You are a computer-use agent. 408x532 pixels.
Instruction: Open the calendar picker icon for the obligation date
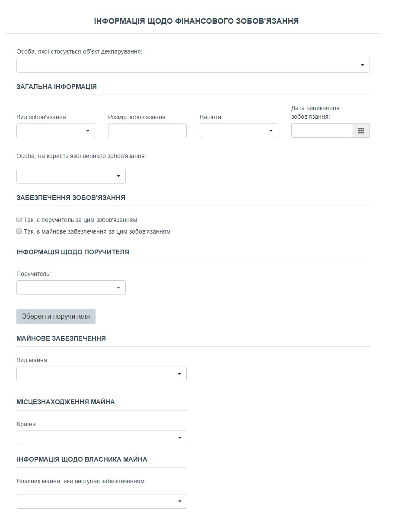tap(361, 130)
